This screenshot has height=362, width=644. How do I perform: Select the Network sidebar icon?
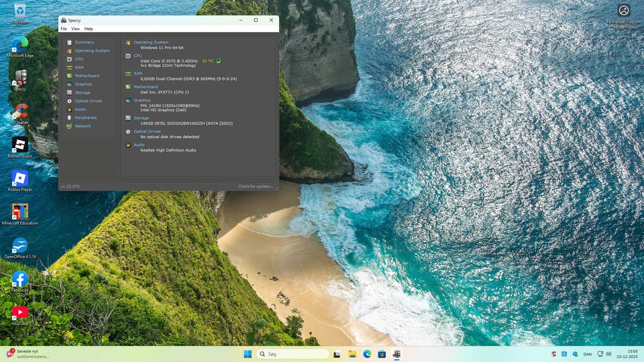pyautogui.click(x=69, y=126)
